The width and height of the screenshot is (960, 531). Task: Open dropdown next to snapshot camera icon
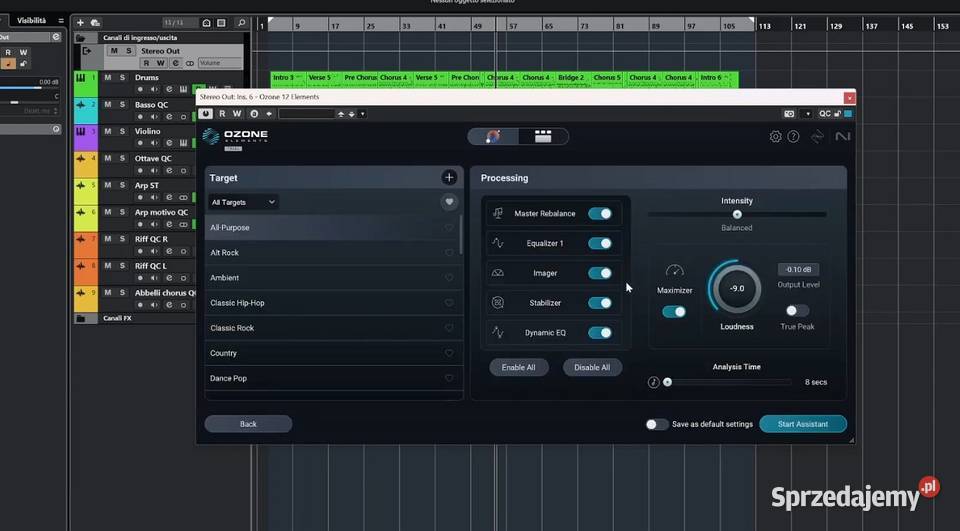tap(808, 114)
